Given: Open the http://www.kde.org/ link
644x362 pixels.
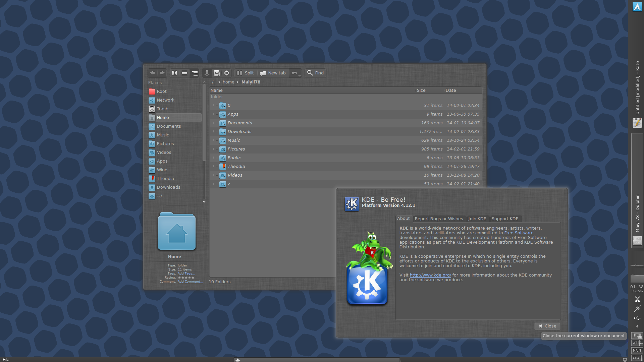Looking at the screenshot, I should tap(430, 275).
